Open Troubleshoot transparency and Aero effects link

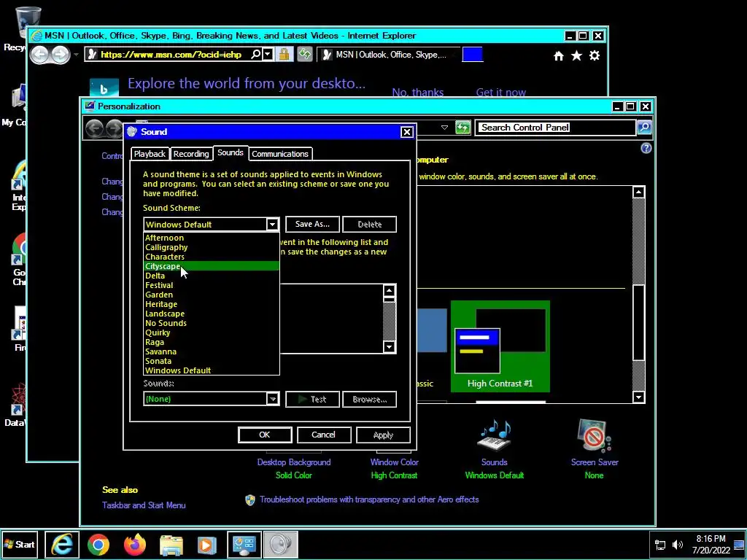coord(369,499)
